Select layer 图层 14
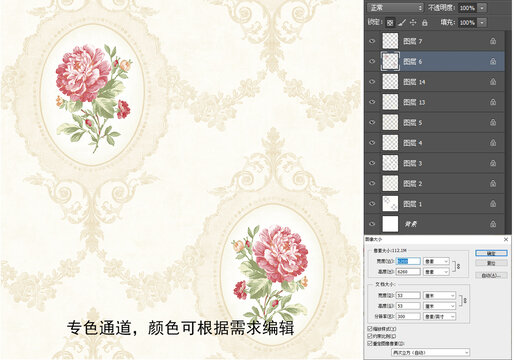 tap(434, 82)
